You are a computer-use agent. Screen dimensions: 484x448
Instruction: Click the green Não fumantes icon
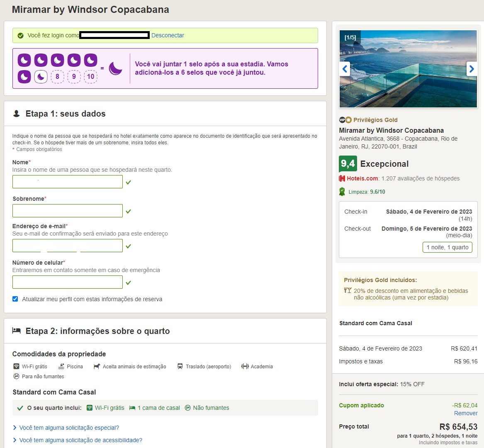[188, 408]
